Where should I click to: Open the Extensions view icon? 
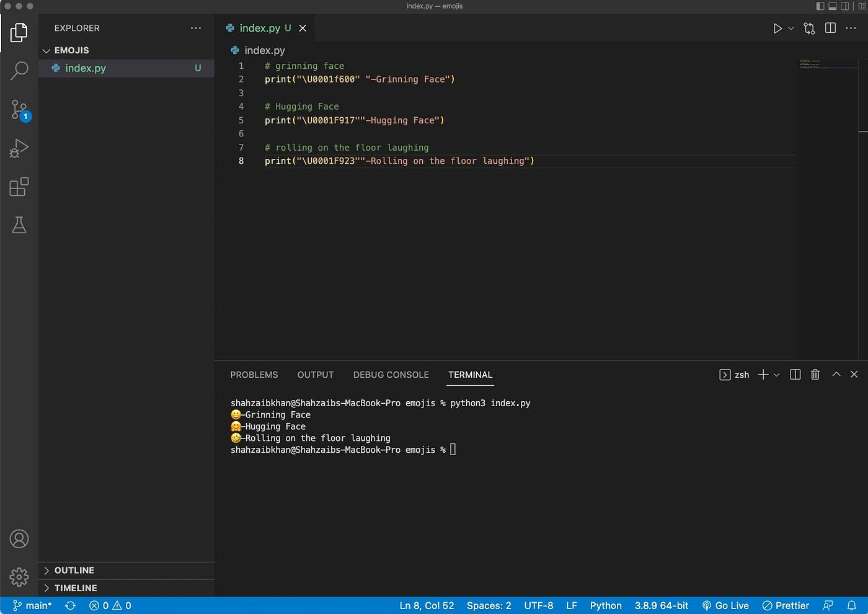click(19, 187)
